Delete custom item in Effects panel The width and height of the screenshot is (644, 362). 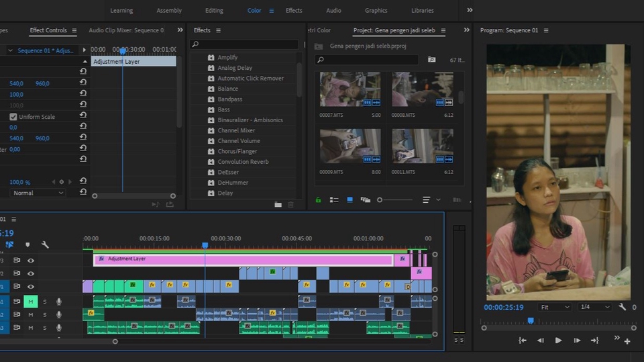[290, 204]
